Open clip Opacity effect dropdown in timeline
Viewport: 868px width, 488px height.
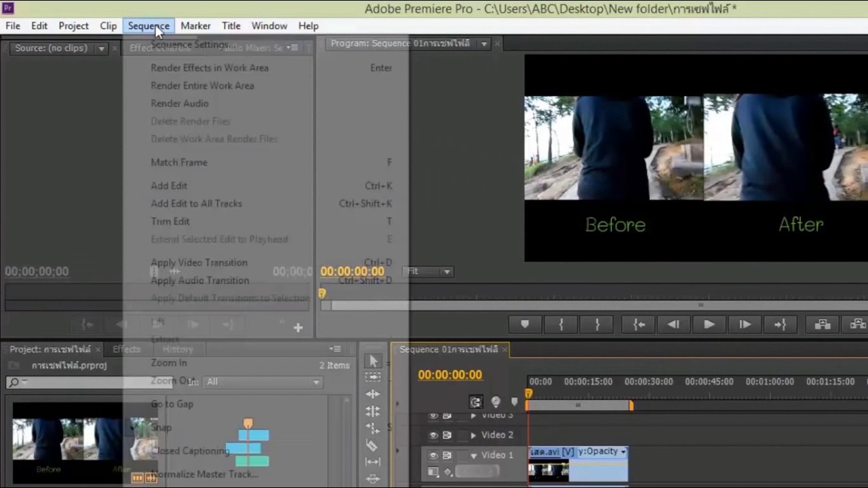tap(623, 451)
